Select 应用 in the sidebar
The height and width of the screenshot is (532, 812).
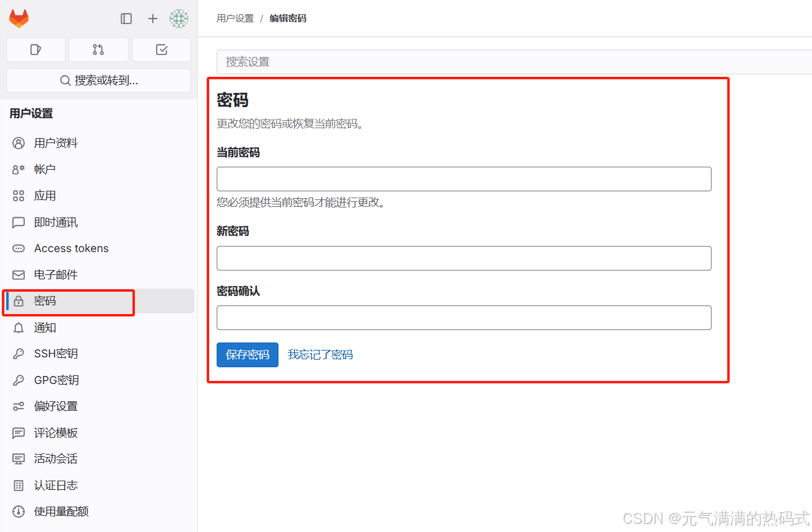[x=99, y=196]
